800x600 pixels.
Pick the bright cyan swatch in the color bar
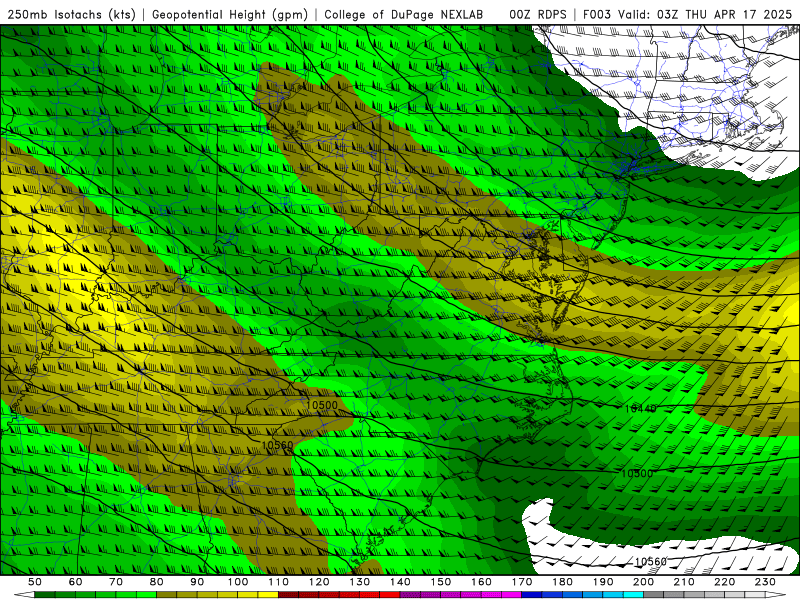click(x=633, y=594)
